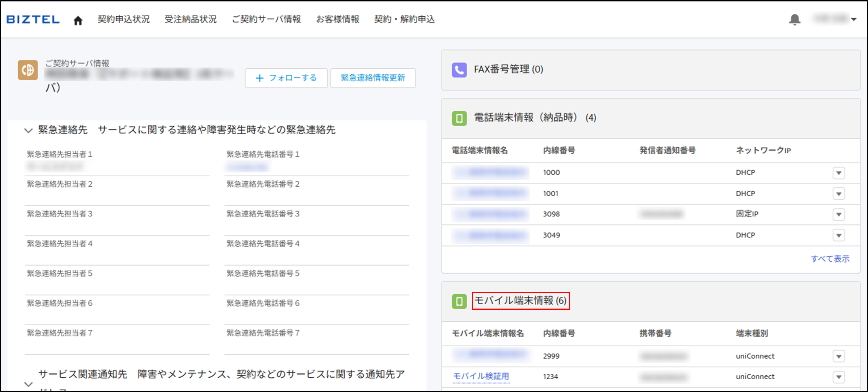Click the home icon in navigation bar

point(78,20)
